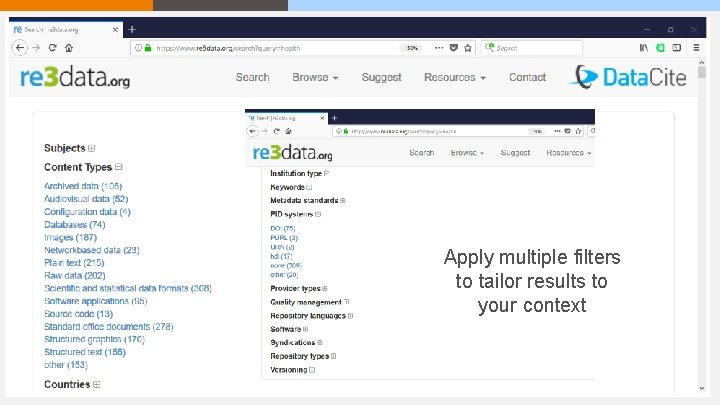The width and height of the screenshot is (720, 405).
Task: Click the browser Forward arrow button
Action: 36,48
